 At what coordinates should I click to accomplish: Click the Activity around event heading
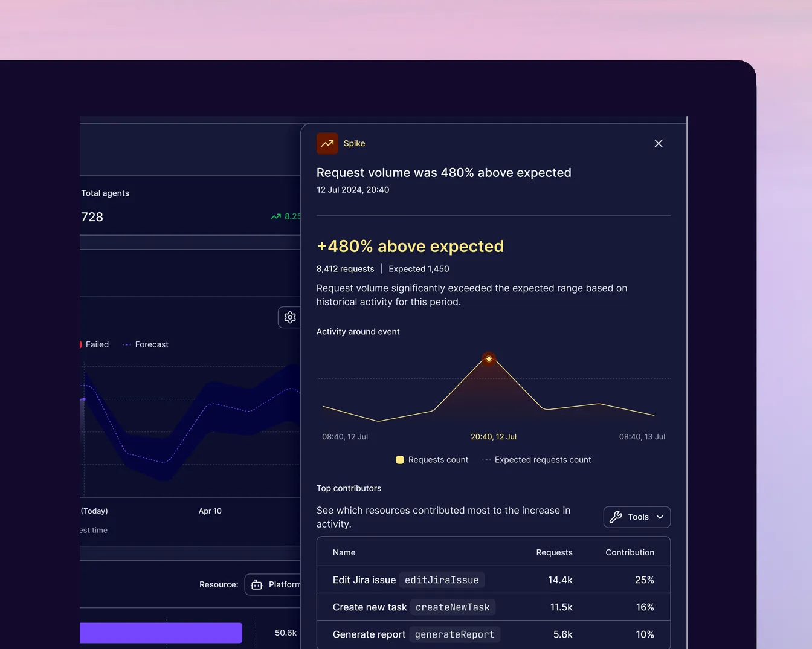(x=358, y=332)
